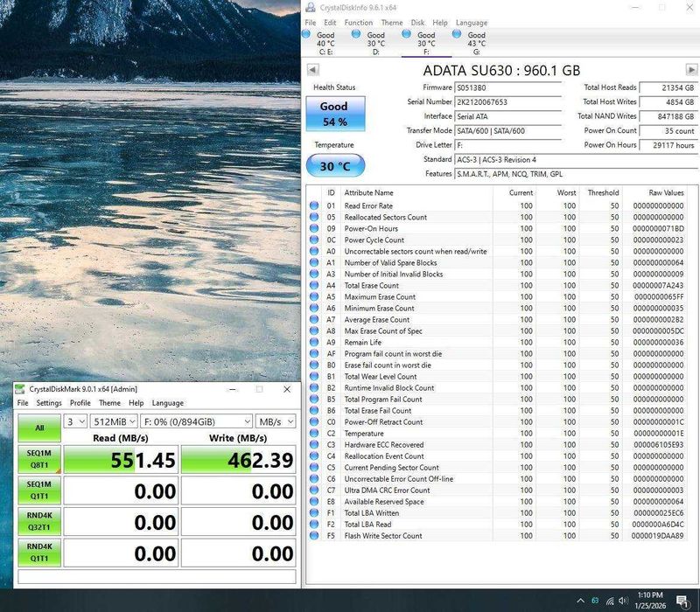
Task: Click the ADATA SU630 : 960.1 GB title
Action: tap(501, 71)
